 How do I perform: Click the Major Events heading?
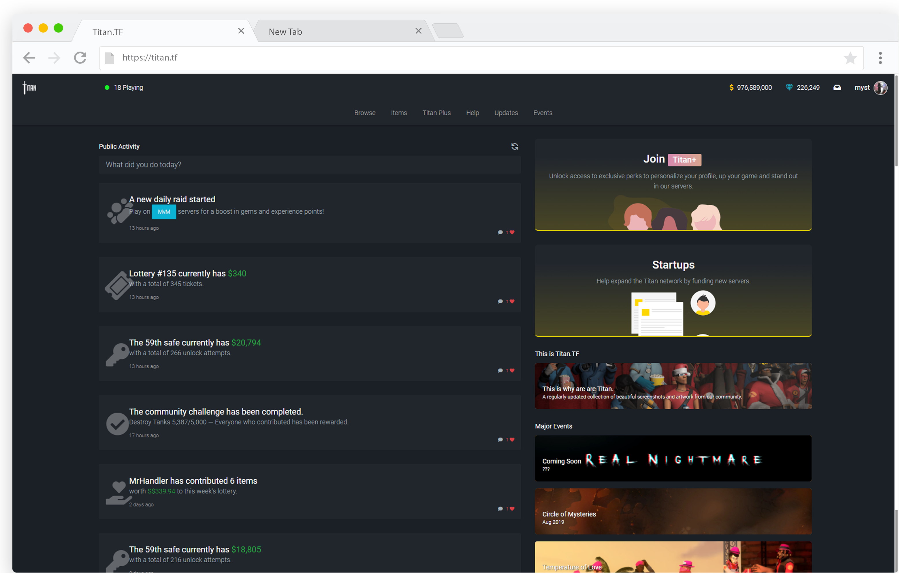pyautogui.click(x=554, y=427)
